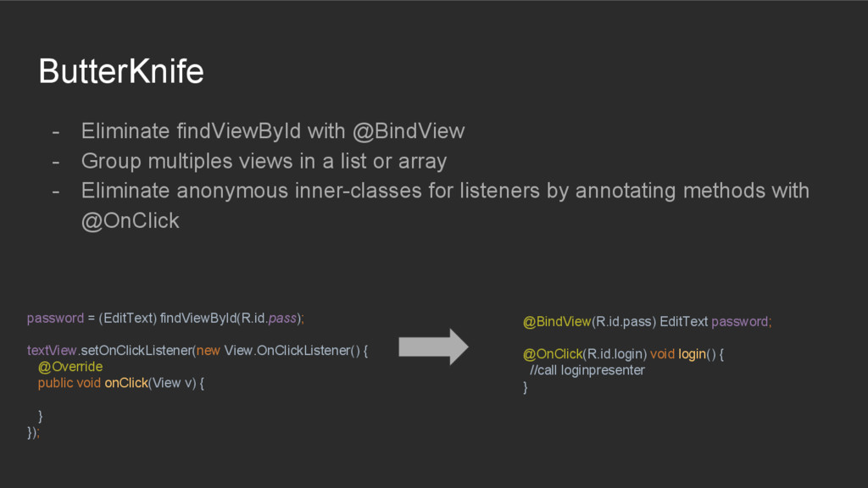
Task: Click the 'textView.setOnClickListener' code line
Action: coord(198,351)
